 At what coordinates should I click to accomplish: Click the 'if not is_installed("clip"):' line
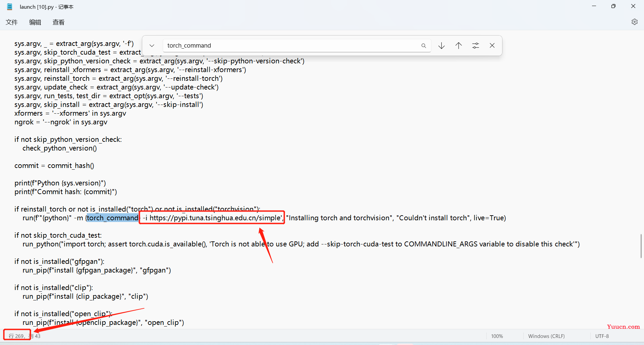pyautogui.click(x=54, y=288)
